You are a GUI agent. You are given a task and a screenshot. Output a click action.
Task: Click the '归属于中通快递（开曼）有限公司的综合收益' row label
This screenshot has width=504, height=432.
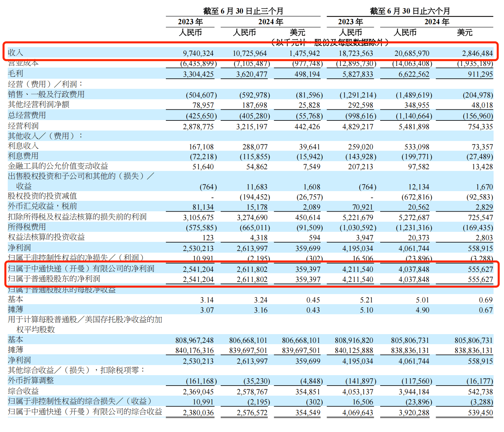click(x=85, y=412)
